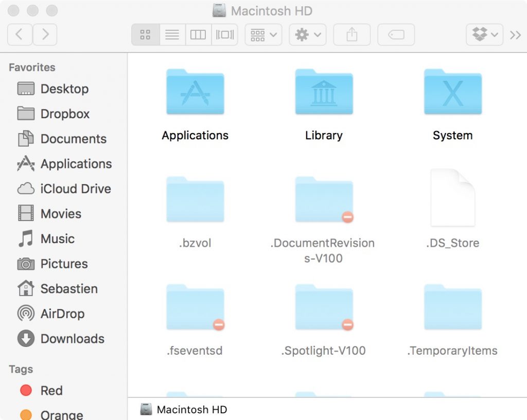Open iCloud Drive in the sidebar
Screen dimensions: 527x420
click(64, 189)
